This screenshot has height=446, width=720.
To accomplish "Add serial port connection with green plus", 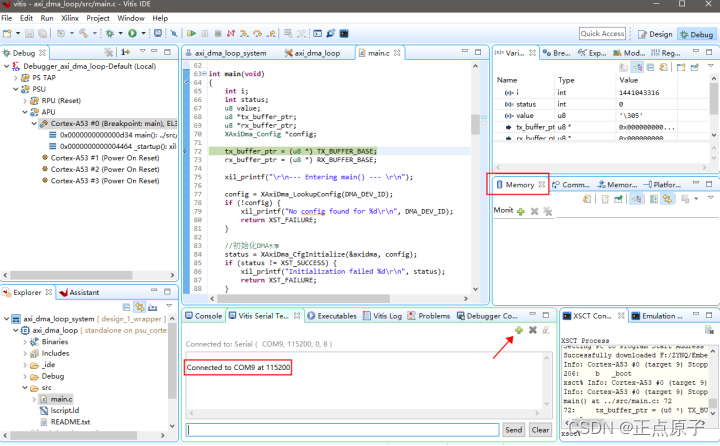I will (519, 330).
